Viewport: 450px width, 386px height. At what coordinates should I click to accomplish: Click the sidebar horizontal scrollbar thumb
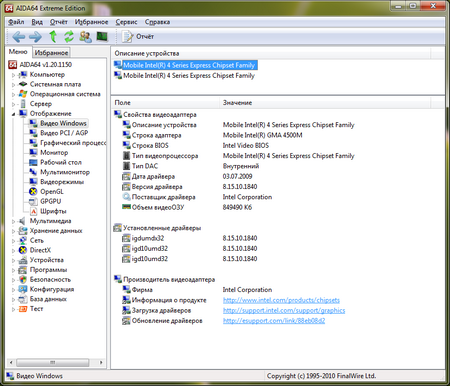[x=53, y=362]
